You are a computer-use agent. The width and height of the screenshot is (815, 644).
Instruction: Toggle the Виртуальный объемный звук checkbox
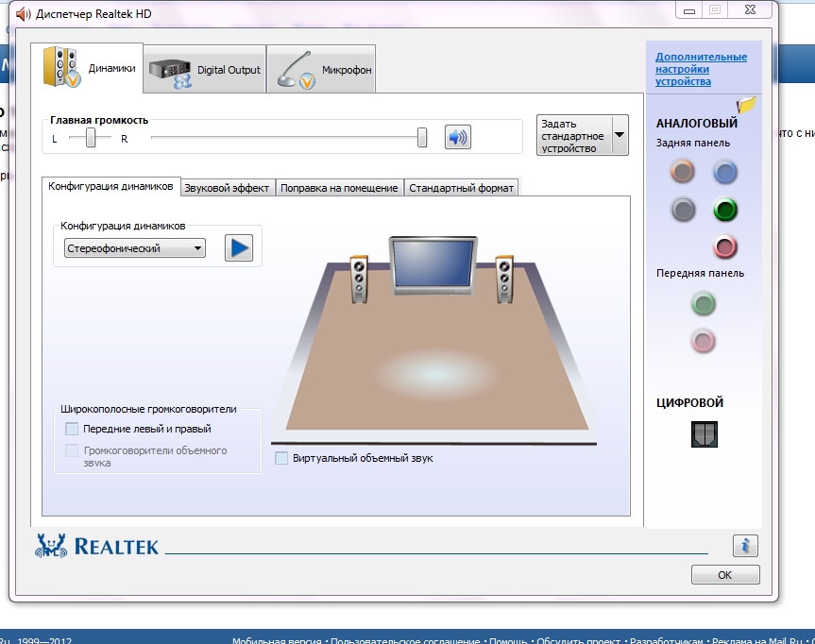pos(281,458)
